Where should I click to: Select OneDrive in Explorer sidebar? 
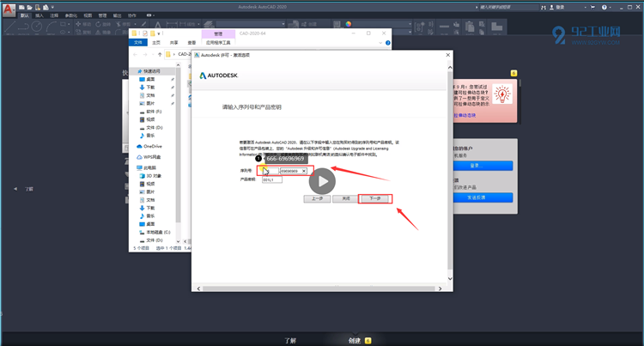[x=149, y=146]
